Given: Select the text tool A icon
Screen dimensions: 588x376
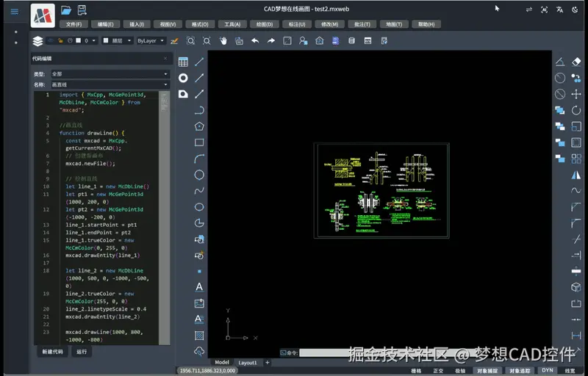Looking at the screenshot, I should pos(199,287).
